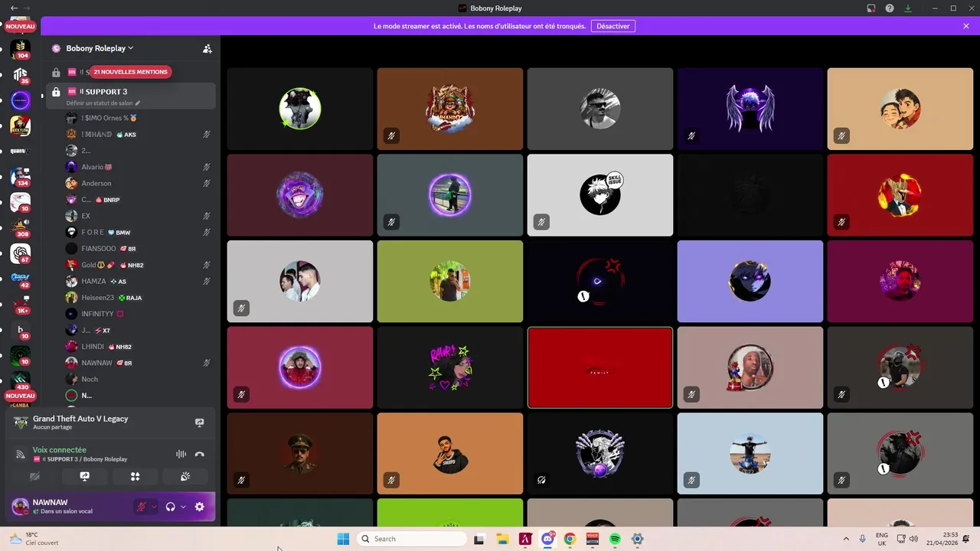Select voice user LHINDI

(138, 347)
